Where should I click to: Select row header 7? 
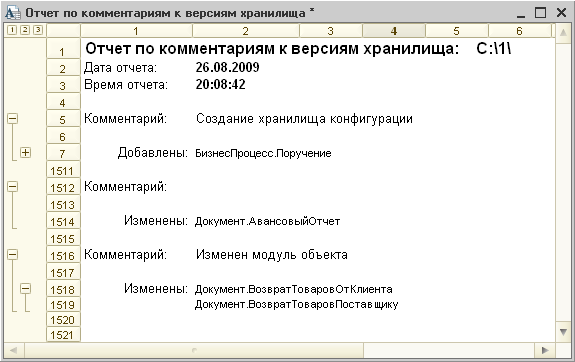click(63, 153)
